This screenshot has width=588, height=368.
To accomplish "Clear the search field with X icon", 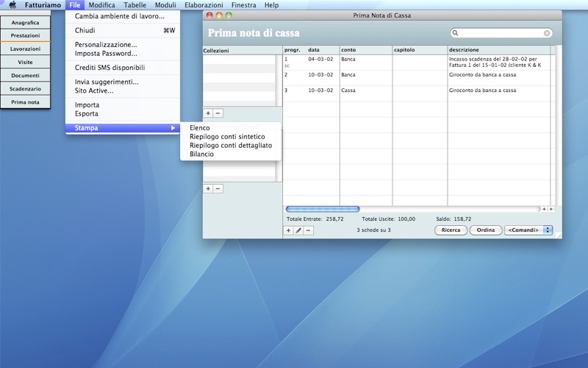I will pos(547,33).
